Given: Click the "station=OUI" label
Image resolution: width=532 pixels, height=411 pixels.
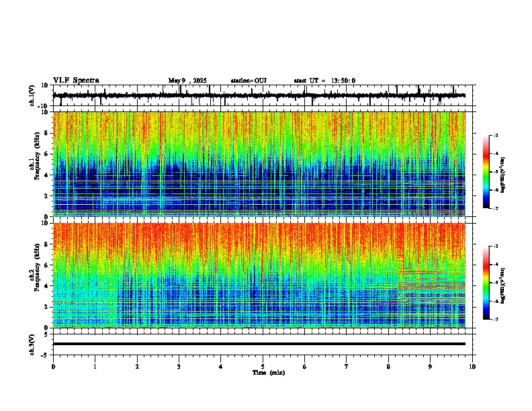Looking at the screenshot, I should coord(249,81).
